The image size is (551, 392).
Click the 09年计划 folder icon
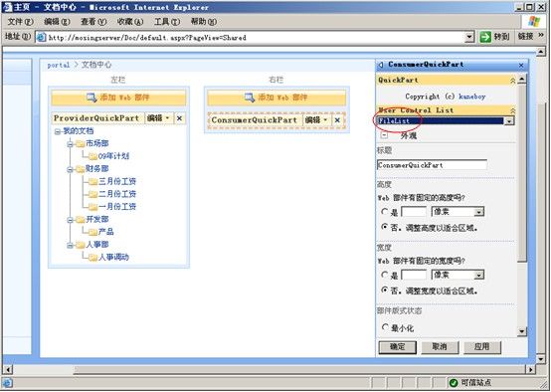92,156
